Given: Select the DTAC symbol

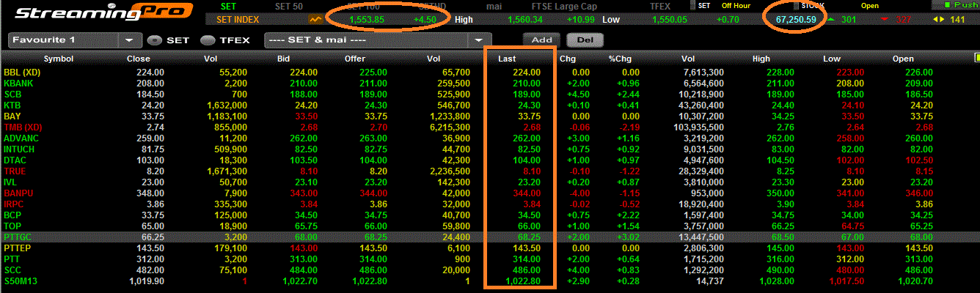Looking at the screenshot, I should click(x=15, y=160).
